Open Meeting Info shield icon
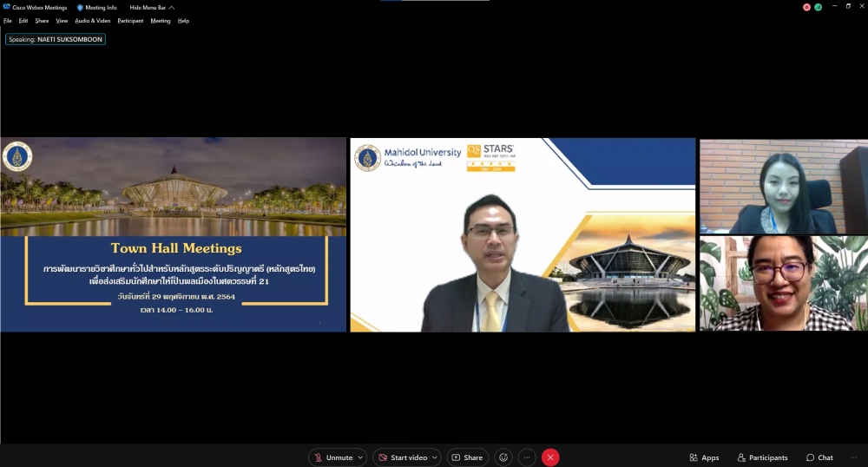Image resolution: width=868 pixels, height=467 pixels. pos(81,7)
